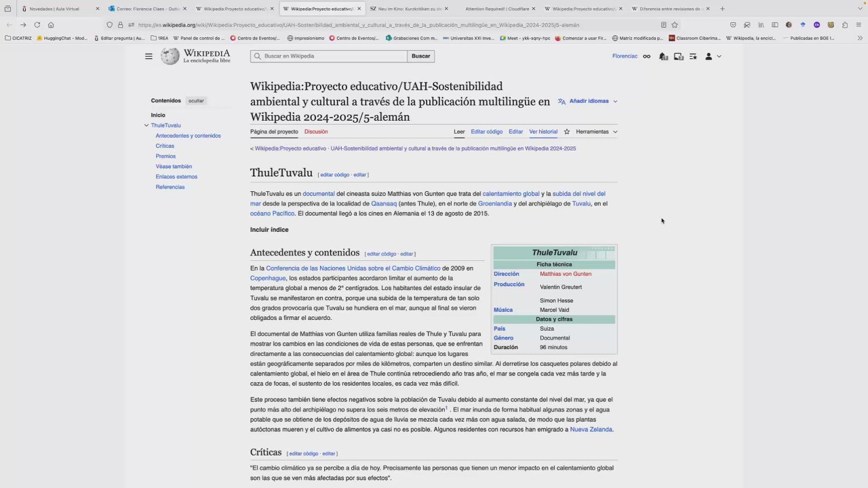The width and height of the screenshot is (868, 488).
Task: Open the Añadir idiomas dropdown
Action: pyautogui.click(x=587, y=101)
